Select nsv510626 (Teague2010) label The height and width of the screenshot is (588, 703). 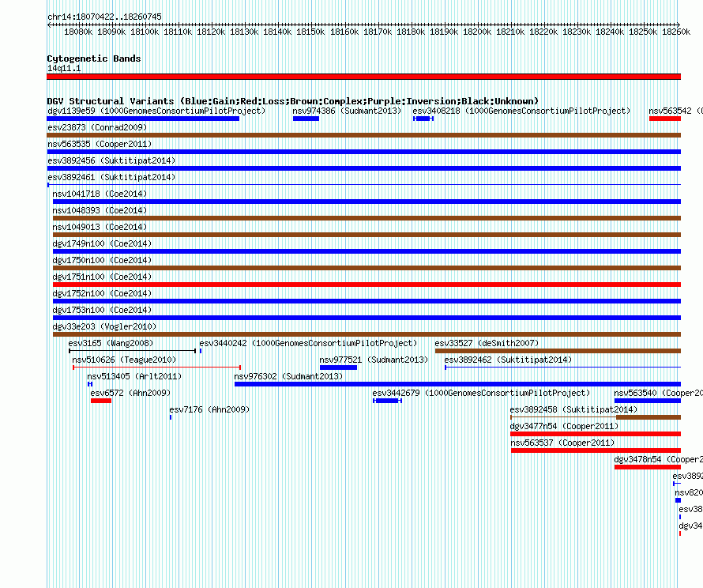[x=124, y=360]
